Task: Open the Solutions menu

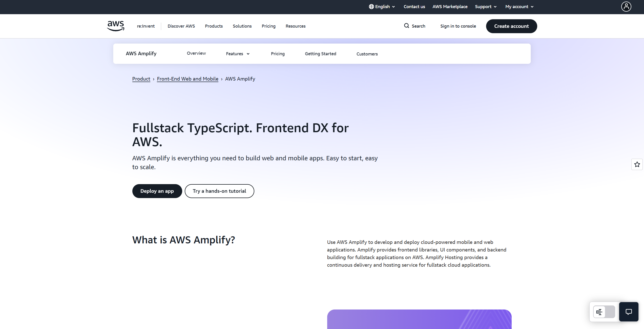Action: click(x=242, y=26)
